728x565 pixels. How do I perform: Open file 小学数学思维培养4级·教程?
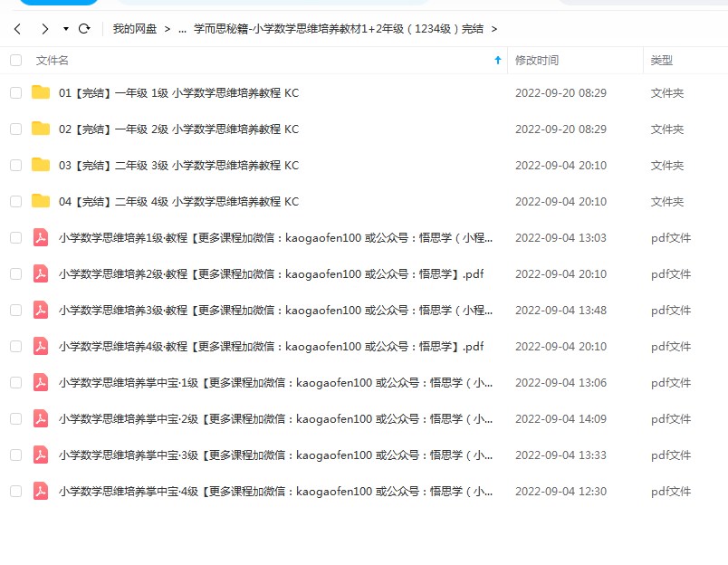point(271,347)
